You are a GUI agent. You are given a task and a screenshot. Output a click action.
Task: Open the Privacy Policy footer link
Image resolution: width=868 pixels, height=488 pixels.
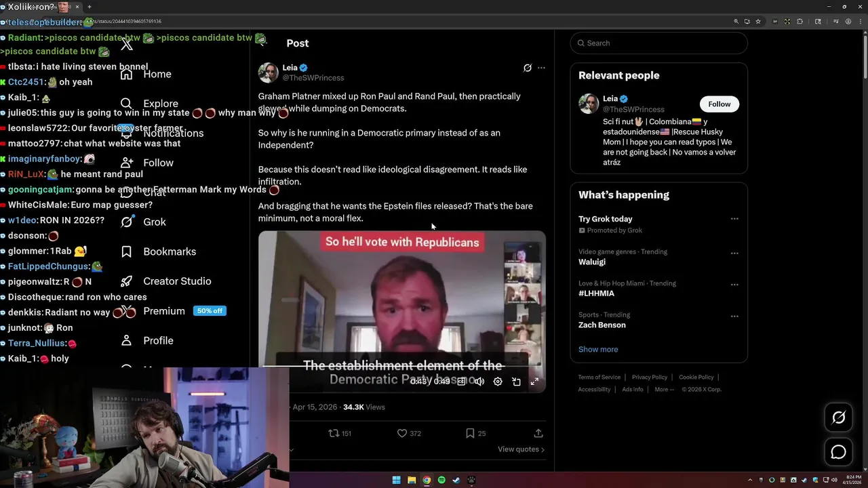click(650, 377)
